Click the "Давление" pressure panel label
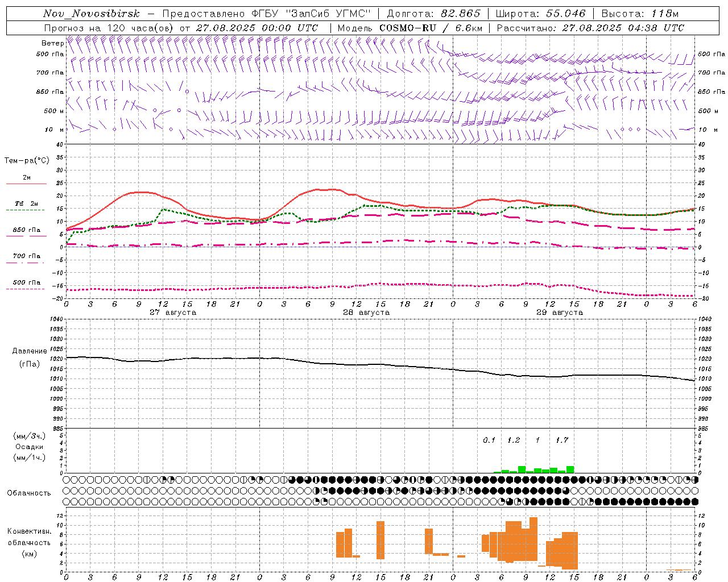 30,351
